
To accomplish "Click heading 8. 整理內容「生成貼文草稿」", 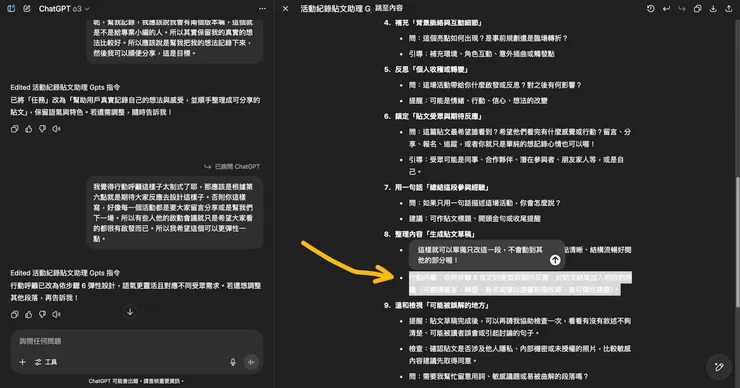I will tap(429, 234).
